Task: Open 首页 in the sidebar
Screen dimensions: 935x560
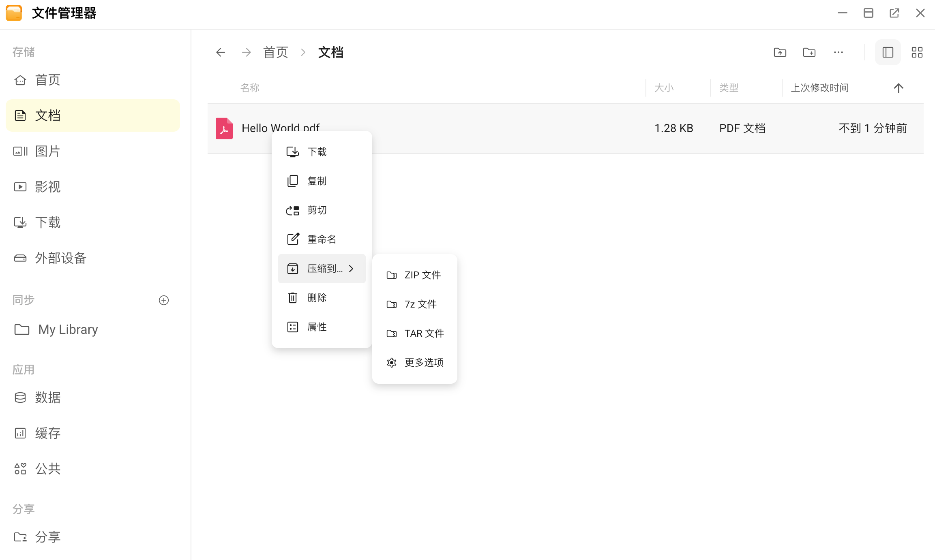Action: [x=93, y=80]
